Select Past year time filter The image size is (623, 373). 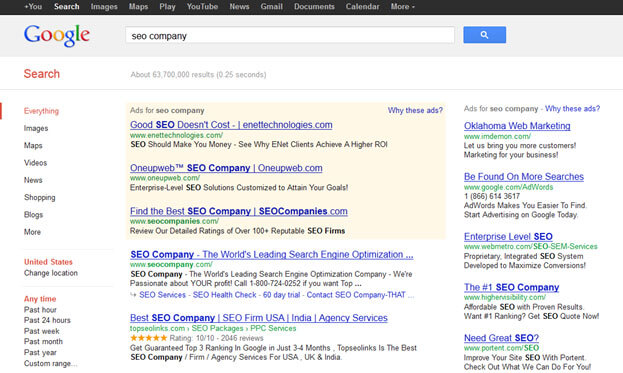coord(40,353)
